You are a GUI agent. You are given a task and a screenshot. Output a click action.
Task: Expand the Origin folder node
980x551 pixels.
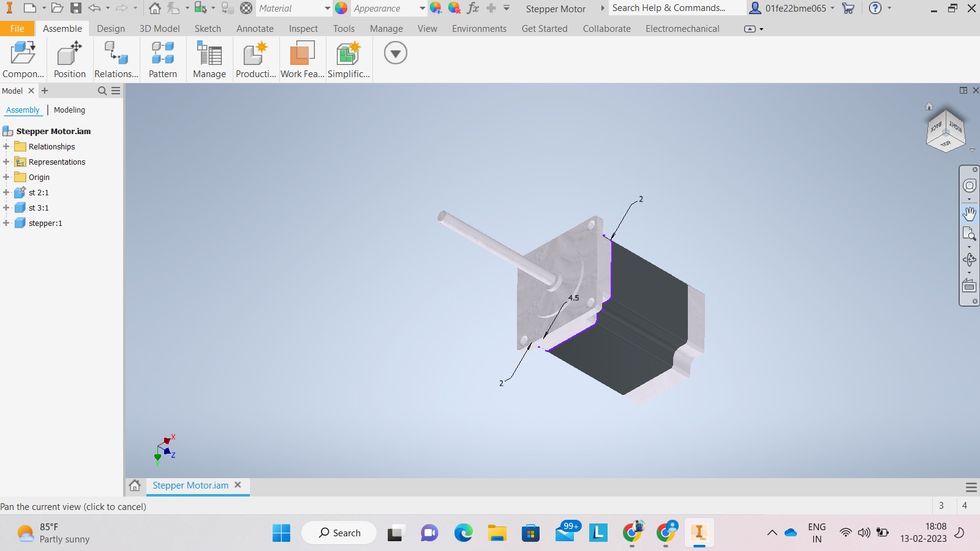(x=6, y=177)
